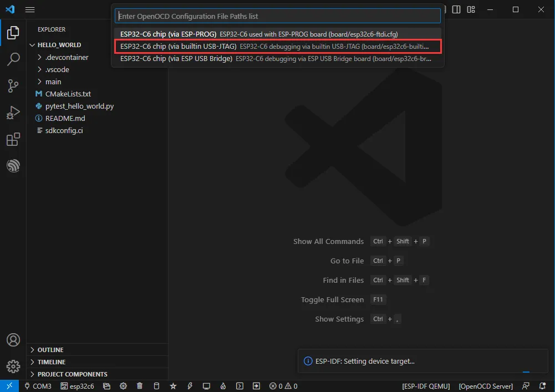Click the COM3 serial port button

pyautogui.click(x=38, y=386)
